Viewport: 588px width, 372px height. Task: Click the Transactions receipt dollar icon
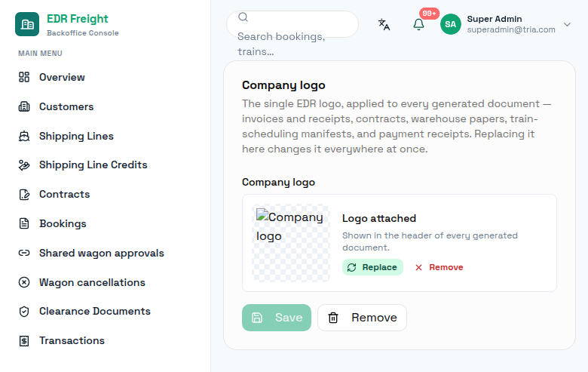[24, 340]
